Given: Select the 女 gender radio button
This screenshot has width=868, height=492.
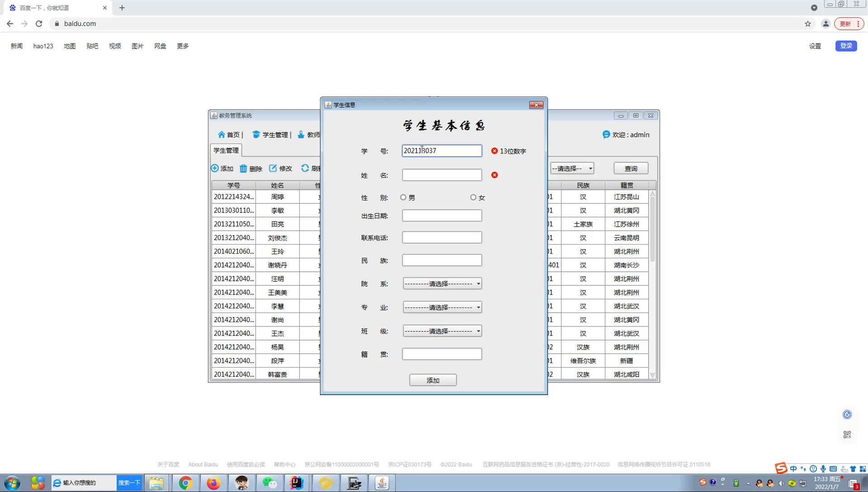Looking at the screenshot, I should click(x=473, y=198).
